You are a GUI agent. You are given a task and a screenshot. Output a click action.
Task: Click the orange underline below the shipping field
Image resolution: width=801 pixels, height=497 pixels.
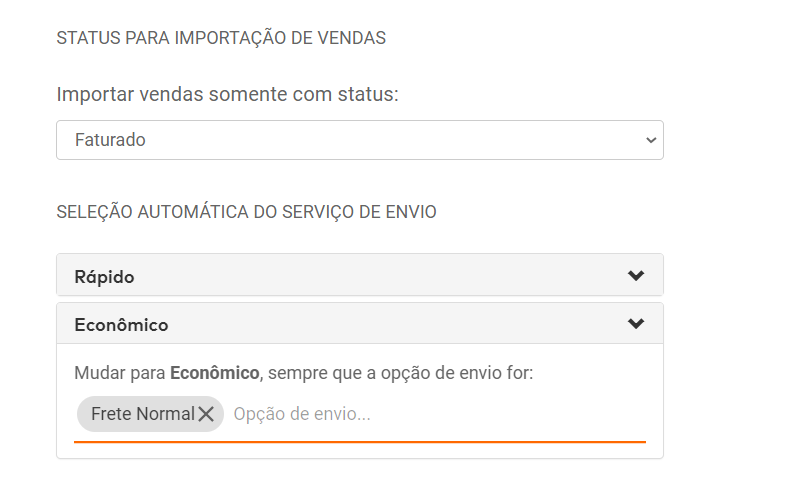[360, 440]
